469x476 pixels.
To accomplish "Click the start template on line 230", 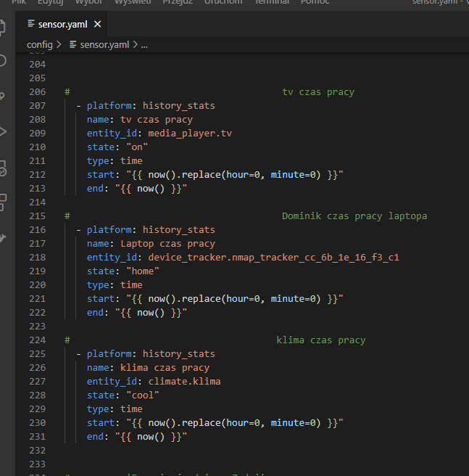I will point(235,423).
